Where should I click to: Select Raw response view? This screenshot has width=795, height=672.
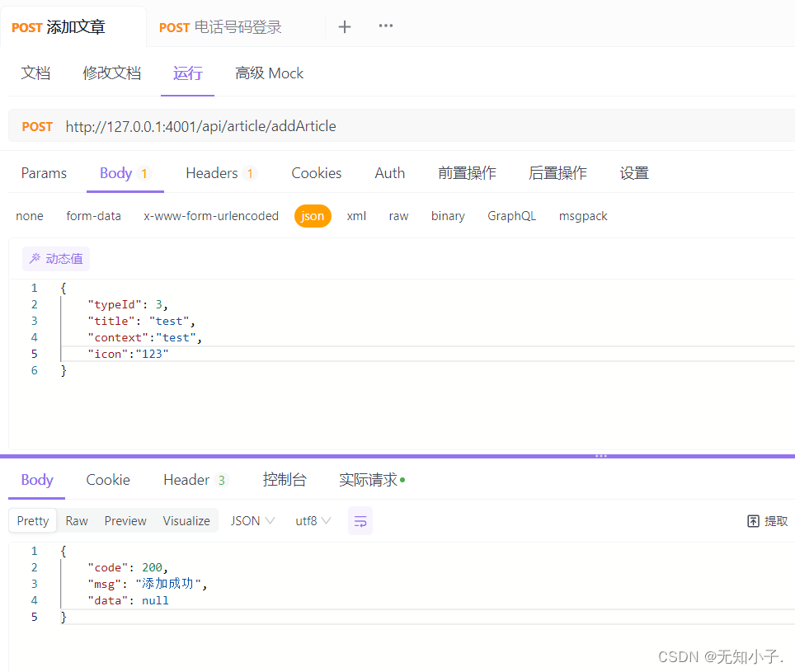tap(77, 520)
